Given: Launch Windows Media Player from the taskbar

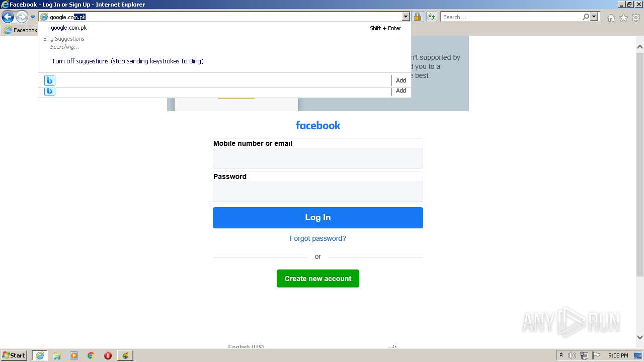Looking at the screenshot, I should click(x=74, y=355).
